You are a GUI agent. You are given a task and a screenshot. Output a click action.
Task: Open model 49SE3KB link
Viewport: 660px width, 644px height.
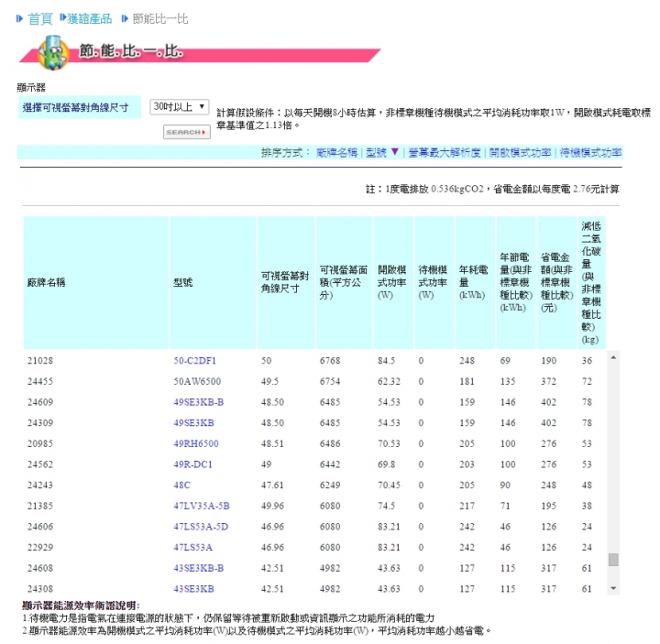click(193, 422)
